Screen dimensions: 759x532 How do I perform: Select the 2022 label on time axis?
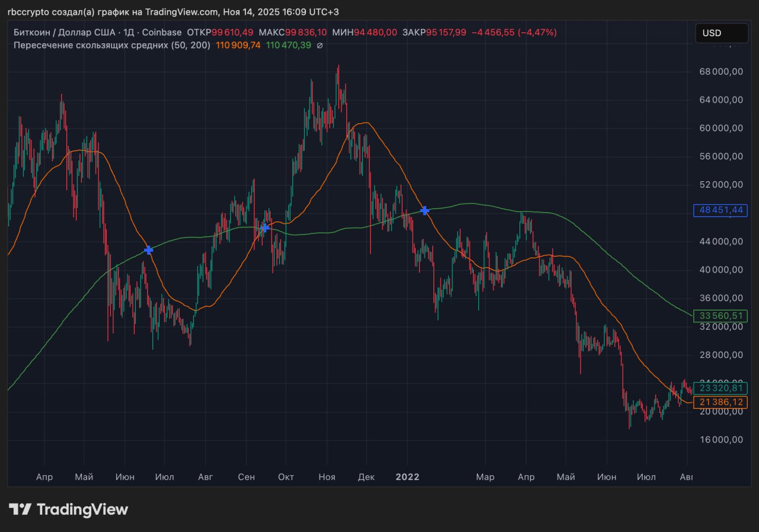coord(407,477)
